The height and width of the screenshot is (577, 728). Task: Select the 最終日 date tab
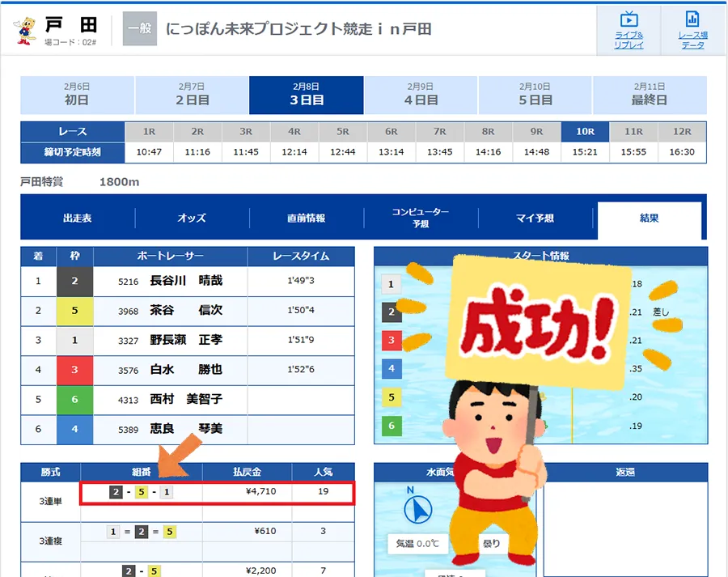[x=650, y=95]
